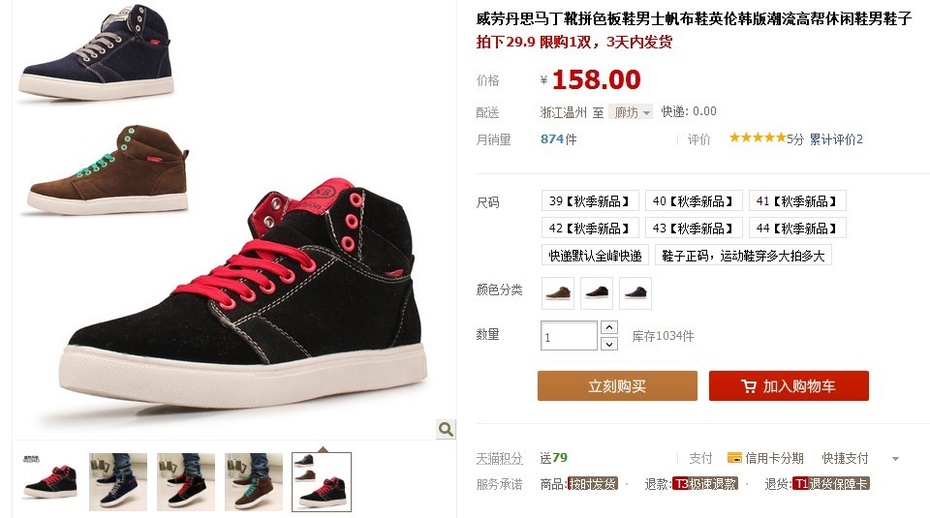This screenshot has height=518, width=930.
Task: Pick the brown shoe color swatch
Action: click(x=558, y=293)
